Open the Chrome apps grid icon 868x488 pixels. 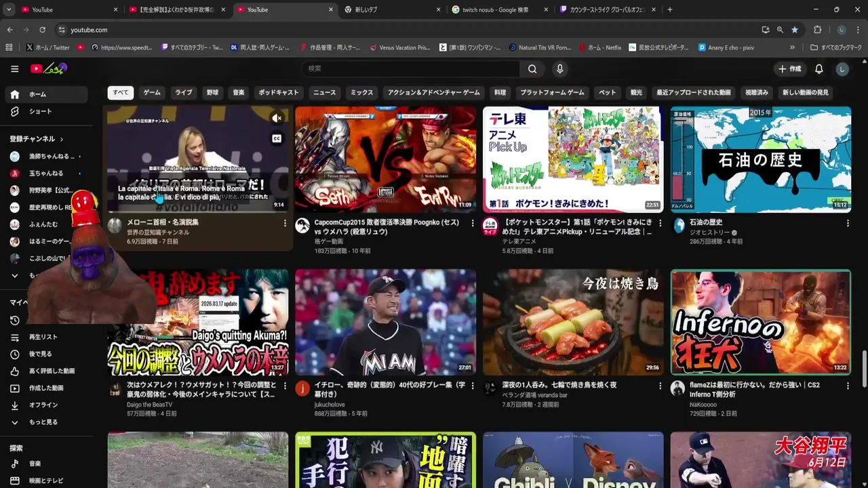(9, 47)
